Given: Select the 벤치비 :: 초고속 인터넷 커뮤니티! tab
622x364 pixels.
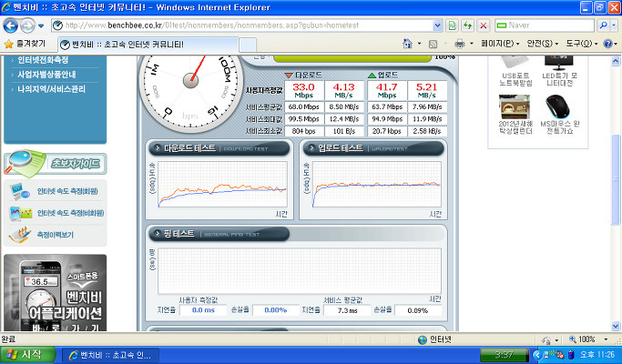Looking at the screenshot, I should (x=148, y=45).
